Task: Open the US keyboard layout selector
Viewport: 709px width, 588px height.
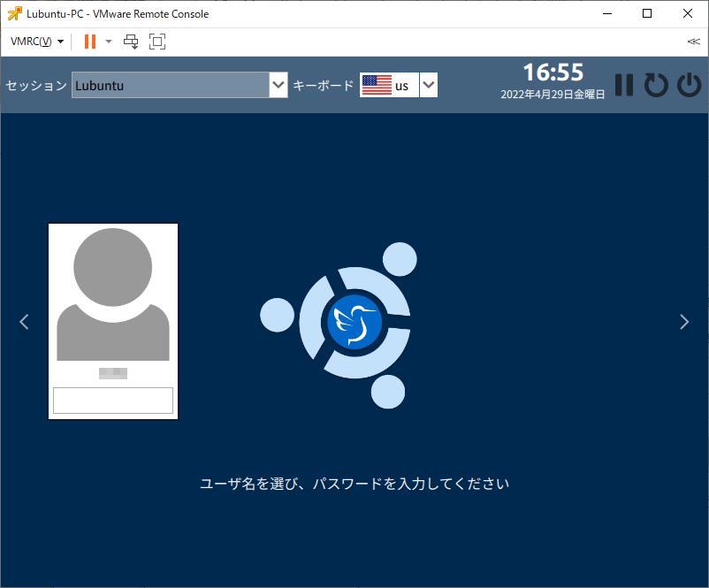Action: (x=399, y=85)
